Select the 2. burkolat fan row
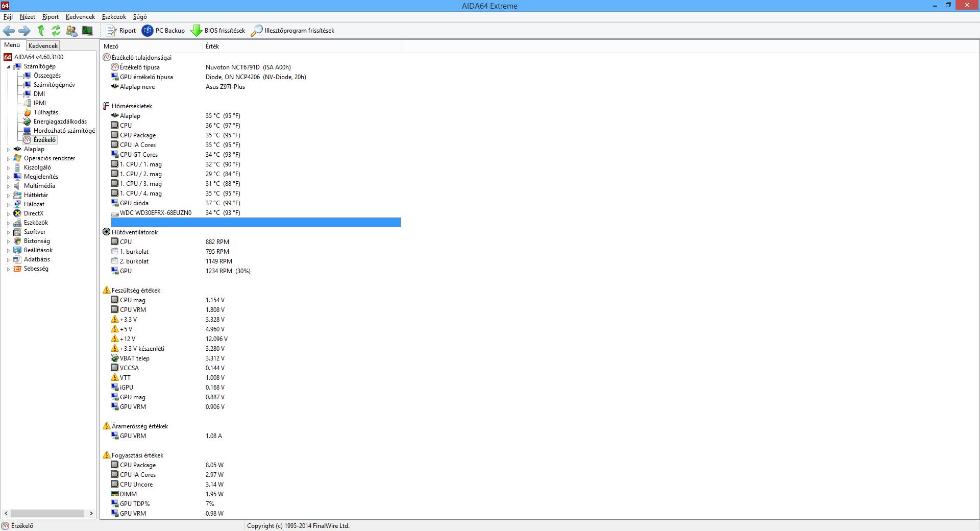This screenshot has width=980, height=531. (256, 261)
